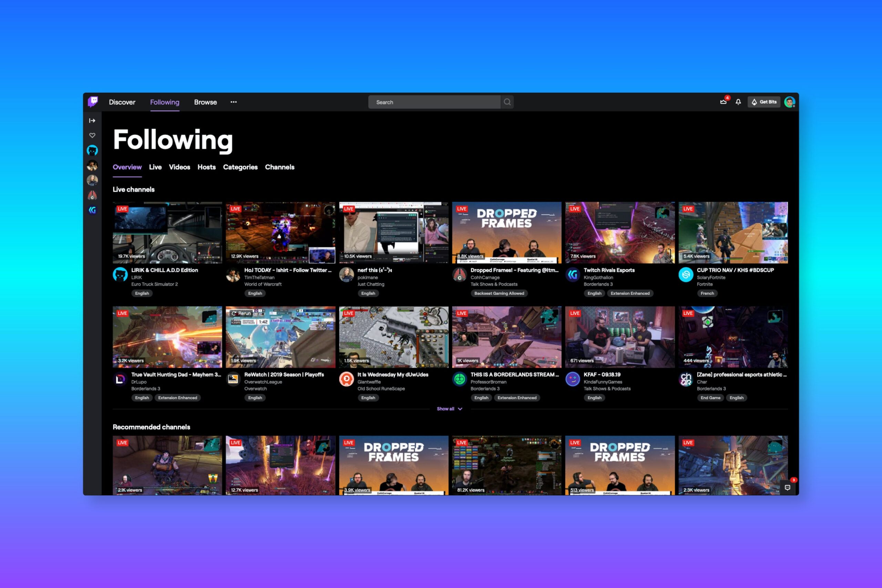Screen dimensions: 882x588
Task: Click the Backseat Gaming Allowed tag
Action: pyautogui.click(x=499, y=293)
